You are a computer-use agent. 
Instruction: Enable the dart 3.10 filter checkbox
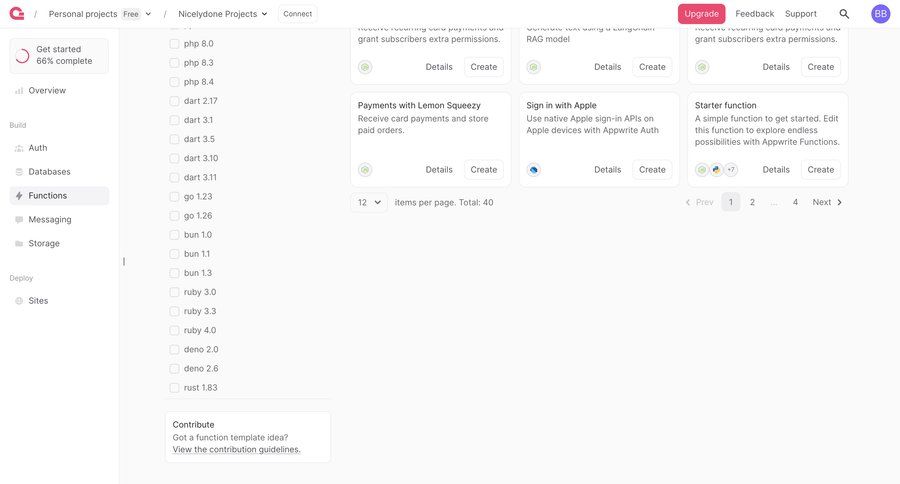pyautogui.click(x=174, y=158)
